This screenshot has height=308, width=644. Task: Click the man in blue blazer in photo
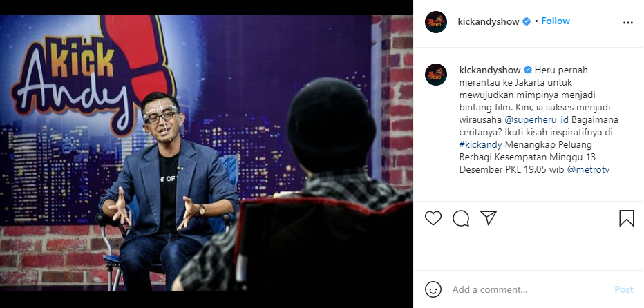[x=169, y=193]
